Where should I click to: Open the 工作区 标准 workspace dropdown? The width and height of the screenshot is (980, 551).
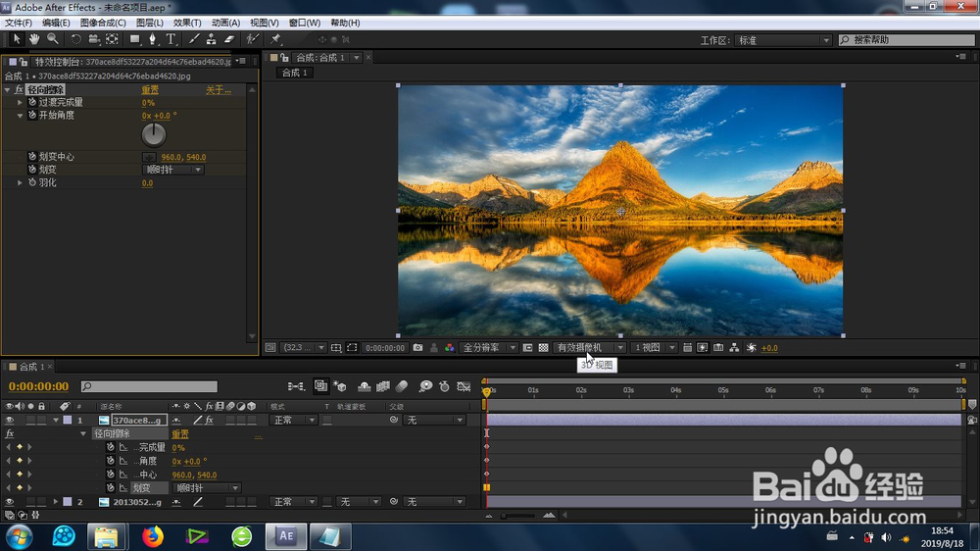point(783,40)
